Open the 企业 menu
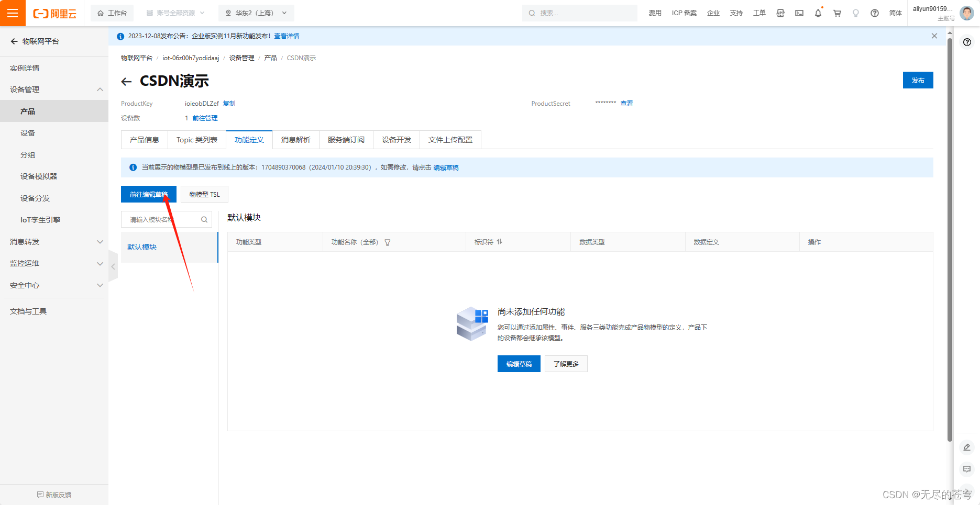 pos(713,13)
